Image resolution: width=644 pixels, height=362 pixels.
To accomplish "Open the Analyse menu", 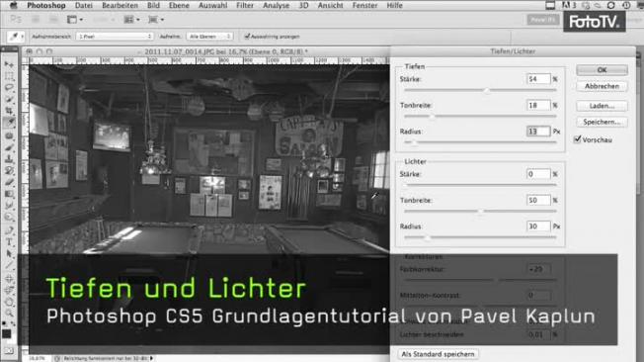I will 276,5.
